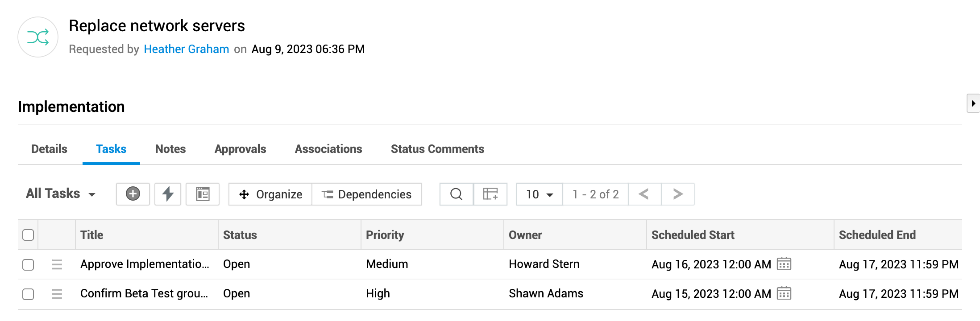Click the drag handle for Approve Implementation task

(x=57, y=264)
